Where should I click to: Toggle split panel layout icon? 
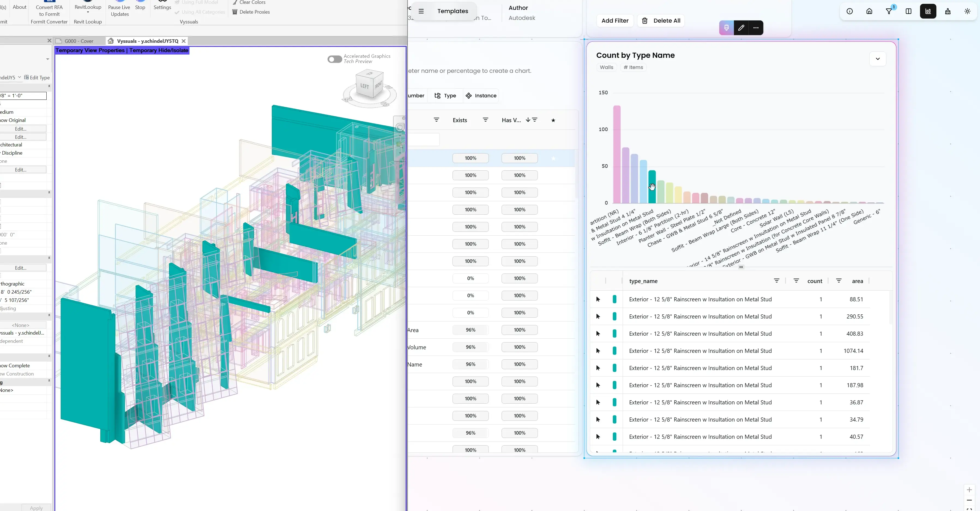coord(909,11)
